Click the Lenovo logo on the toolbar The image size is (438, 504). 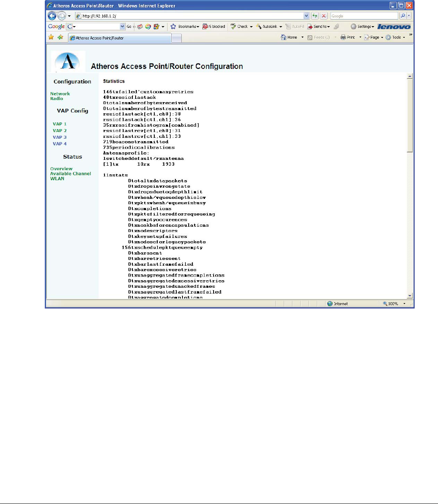point(394,27)
